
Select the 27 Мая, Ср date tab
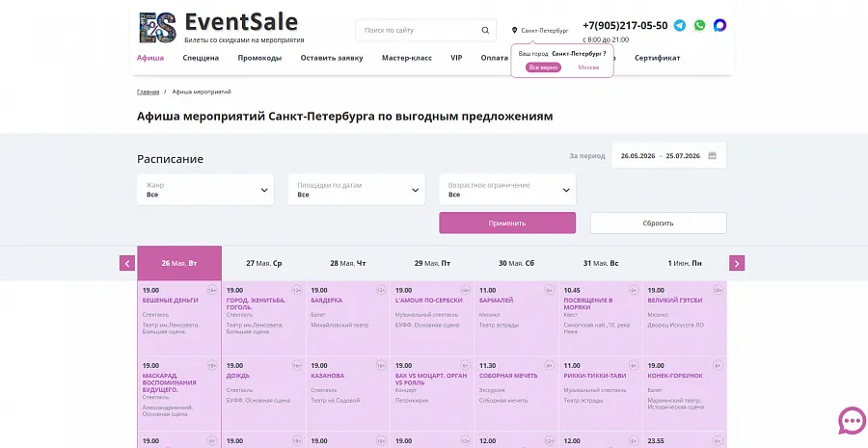pos(264,263)
